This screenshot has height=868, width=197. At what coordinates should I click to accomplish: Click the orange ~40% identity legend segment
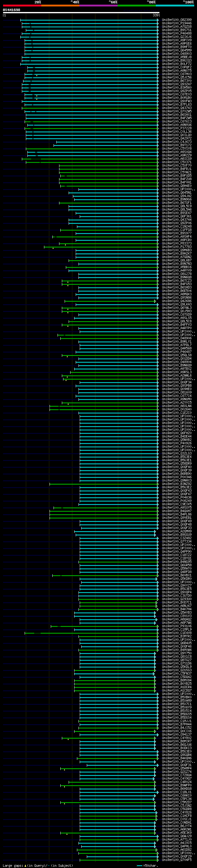click(x=60, y=6)
